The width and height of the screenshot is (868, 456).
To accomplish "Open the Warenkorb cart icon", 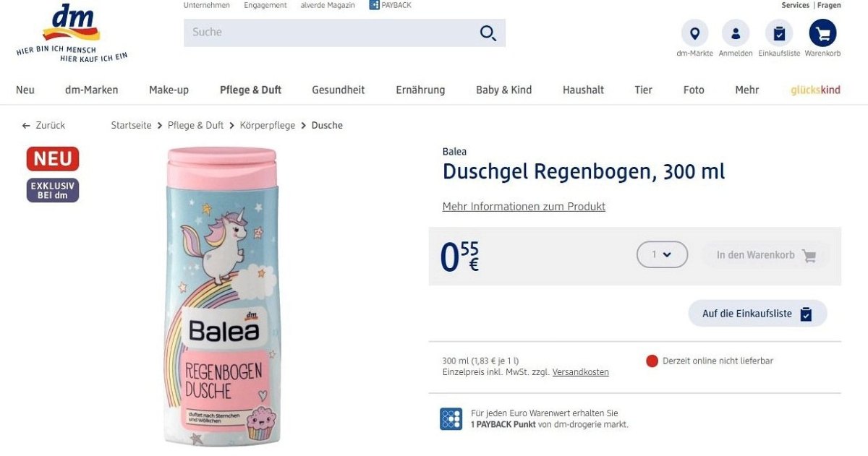I will click(x=822, y=33).
